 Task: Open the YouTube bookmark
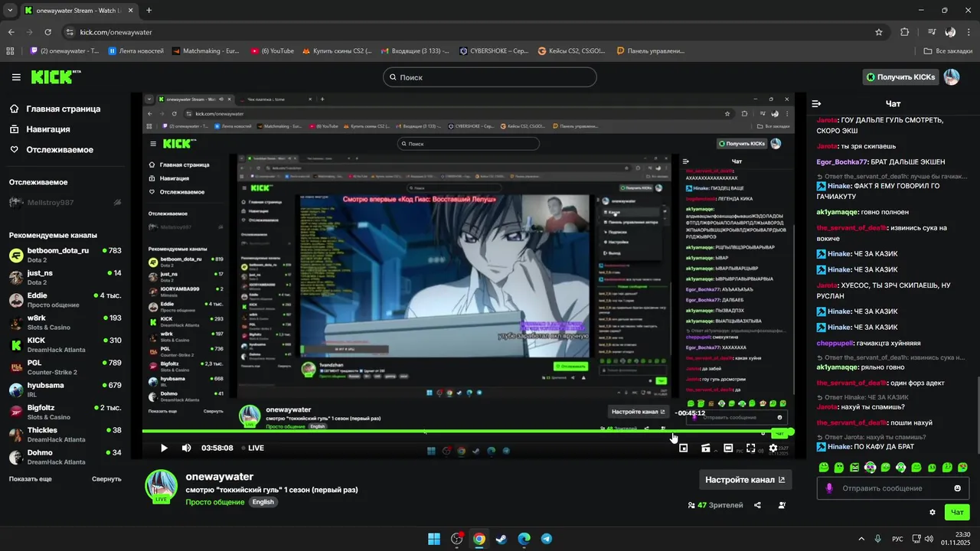click(x=272, y=51)
